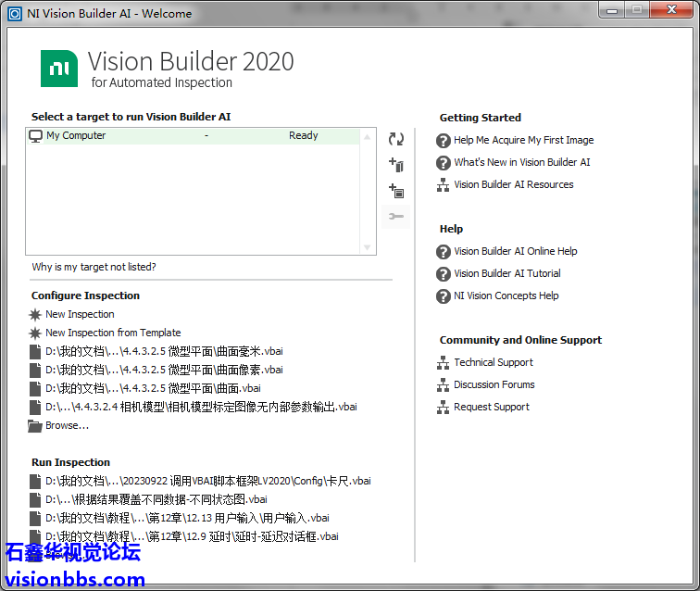Click scroll down arrow in target list
Image resolution: width=700 pixels, height=591 pixels.
(367, 247)
